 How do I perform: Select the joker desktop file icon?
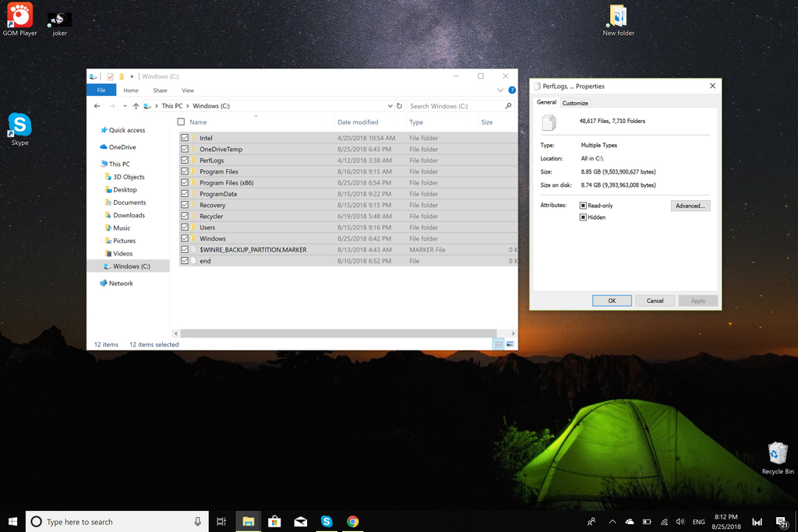click(x=59, y=24)
